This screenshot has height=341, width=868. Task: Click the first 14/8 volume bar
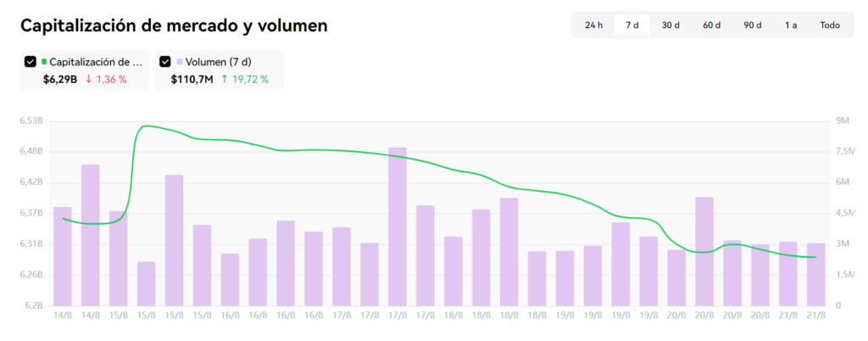pyautogui.click(x=63, y=256)
